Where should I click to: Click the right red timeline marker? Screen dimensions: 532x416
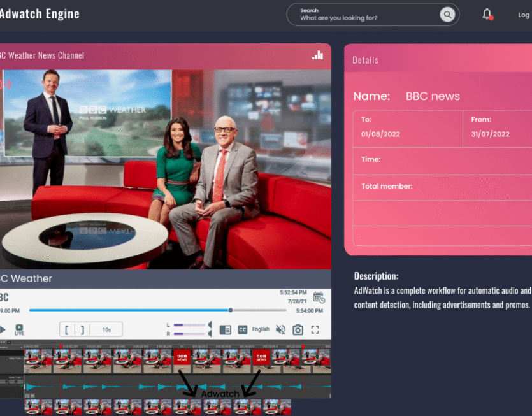(x=303, y=347)
